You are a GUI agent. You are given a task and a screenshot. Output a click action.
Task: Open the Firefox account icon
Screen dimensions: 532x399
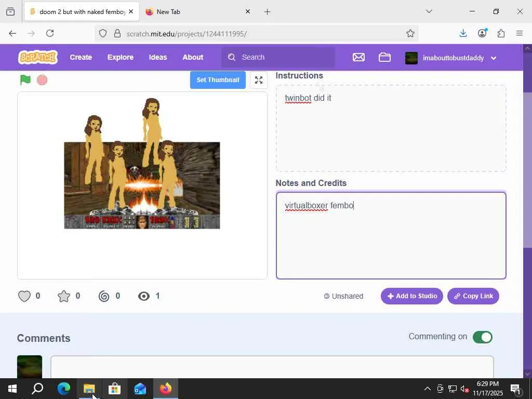point(482,33)
